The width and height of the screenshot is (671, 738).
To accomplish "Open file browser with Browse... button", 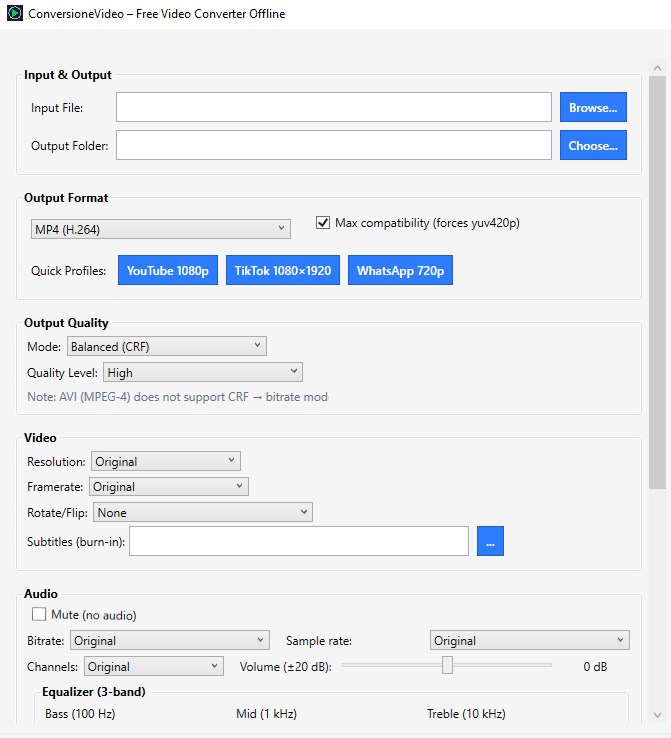I will pyautogui.click(x=593, y=107).
